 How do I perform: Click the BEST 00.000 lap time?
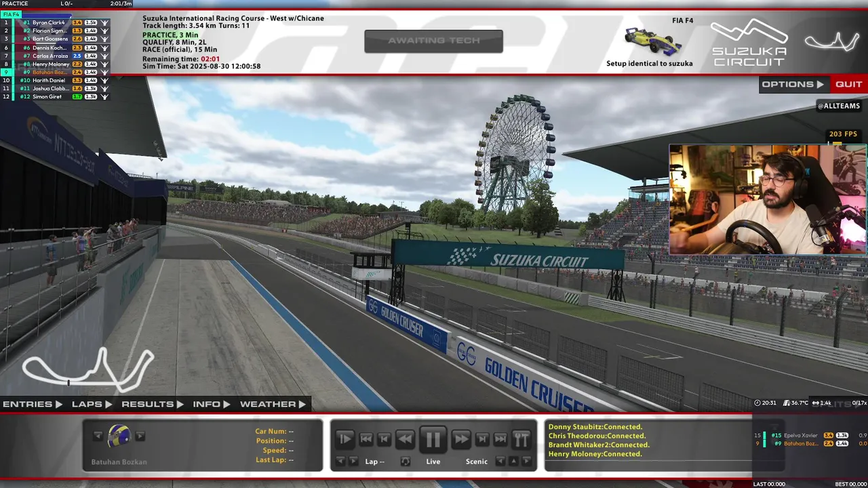[851, 484]
